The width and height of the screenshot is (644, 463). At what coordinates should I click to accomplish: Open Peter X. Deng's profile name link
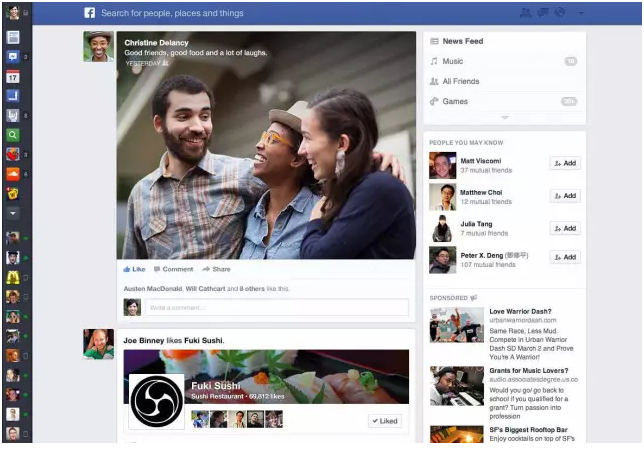pos(482,256)
